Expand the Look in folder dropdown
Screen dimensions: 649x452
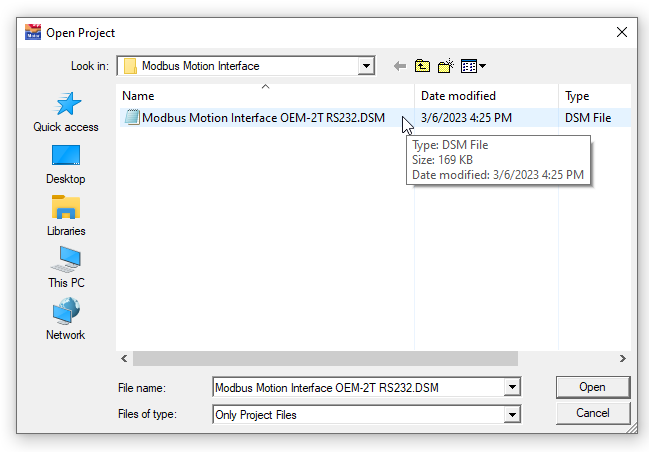click(x=366, y=66)
